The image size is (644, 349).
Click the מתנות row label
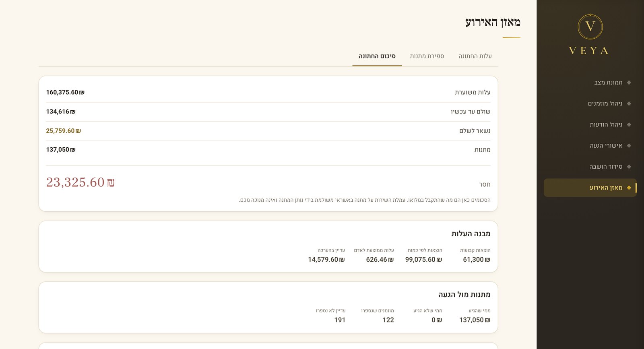click(482, 150)
